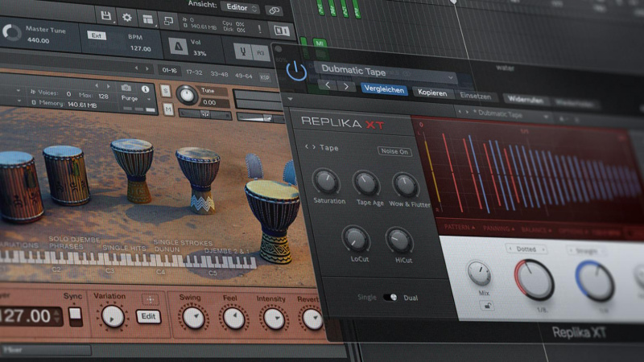644x362 pixels.
Task: Select the 33-48 instrument page tab
Action: (x=219, y=74)
